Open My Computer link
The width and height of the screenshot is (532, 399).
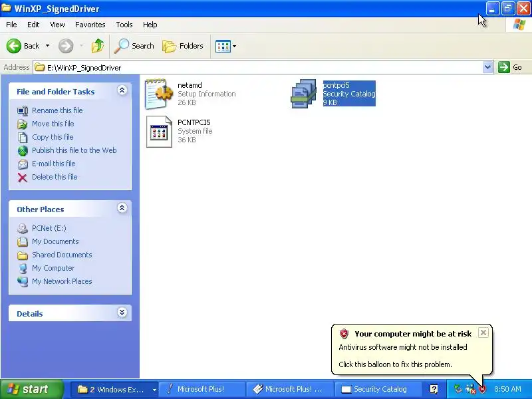point(53,268)
